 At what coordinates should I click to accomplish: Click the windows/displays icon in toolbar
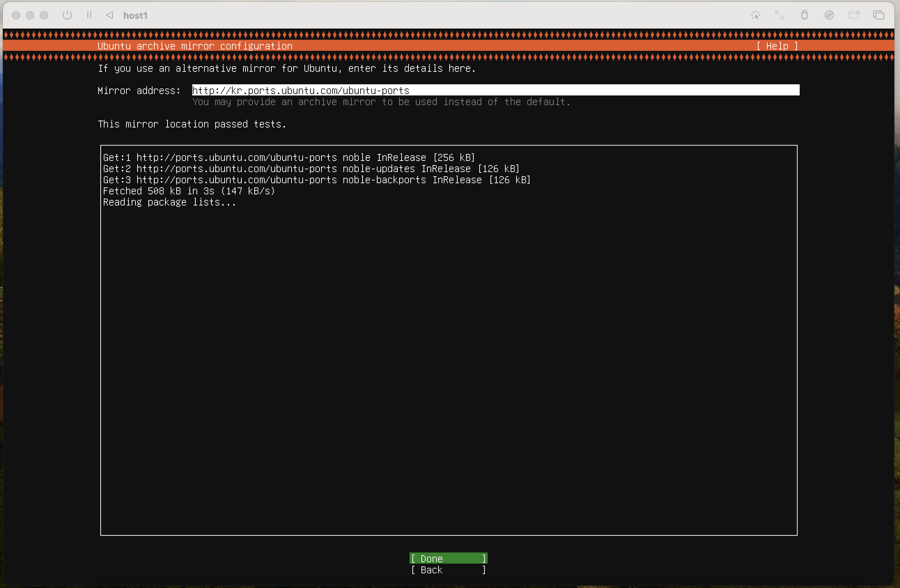878,15
